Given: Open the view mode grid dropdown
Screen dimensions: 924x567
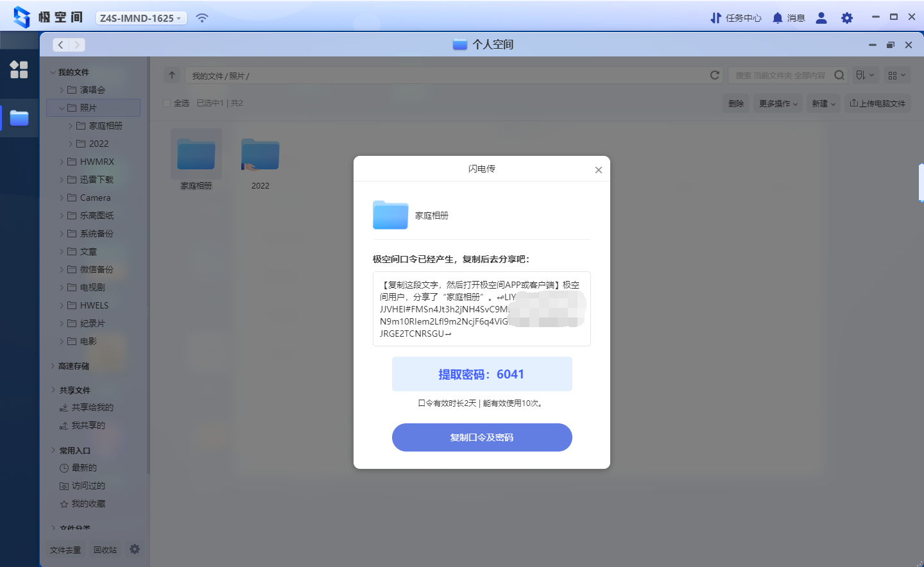Looking at the screenshot, I should tap(897, 75).
